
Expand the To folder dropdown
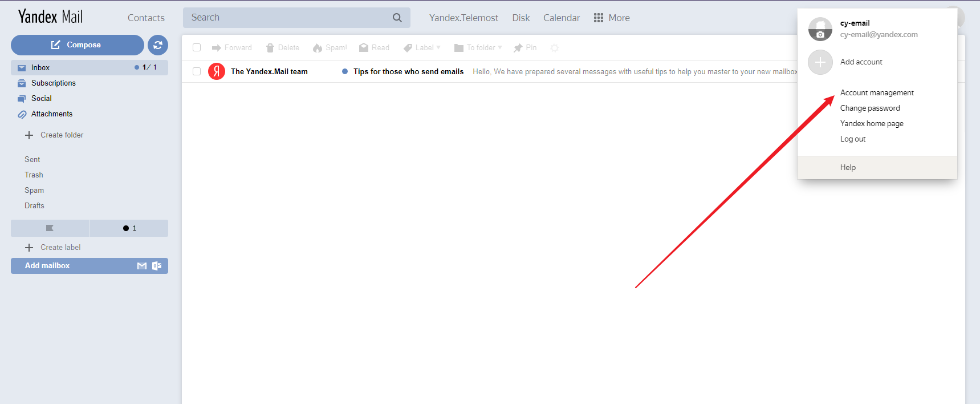478,48
